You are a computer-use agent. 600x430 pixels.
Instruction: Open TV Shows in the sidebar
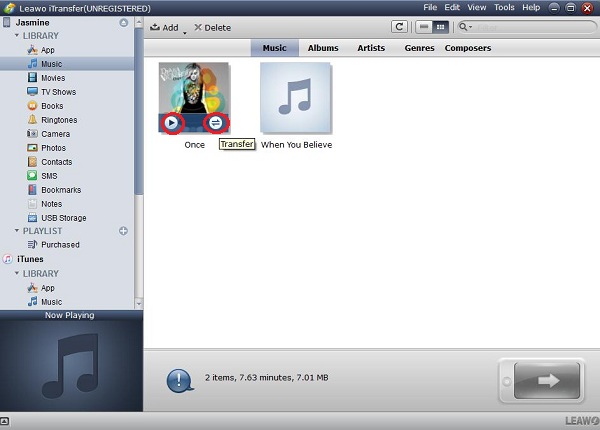[51, 92]
